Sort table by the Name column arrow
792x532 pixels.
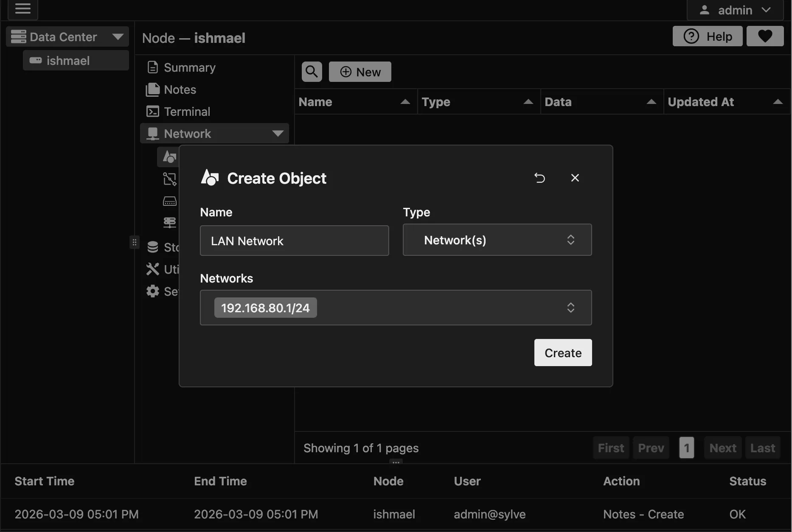(404, 101)
